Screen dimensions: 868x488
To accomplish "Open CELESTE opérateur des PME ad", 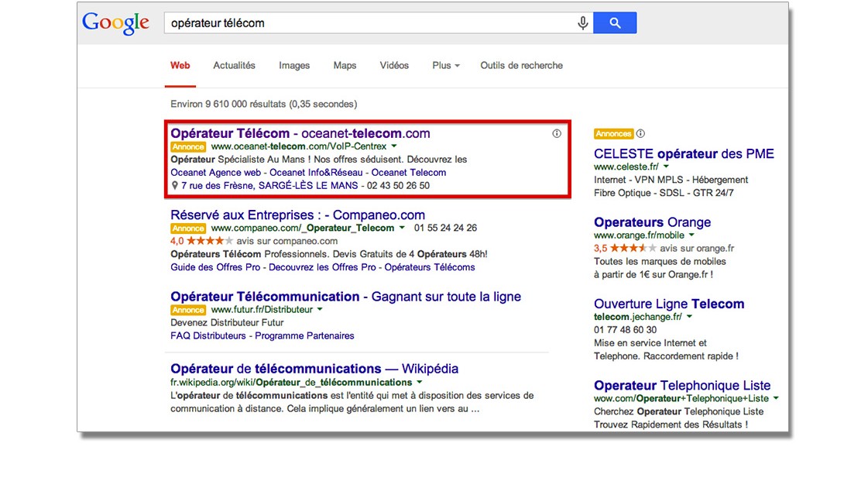I will (x=684, y=153).
